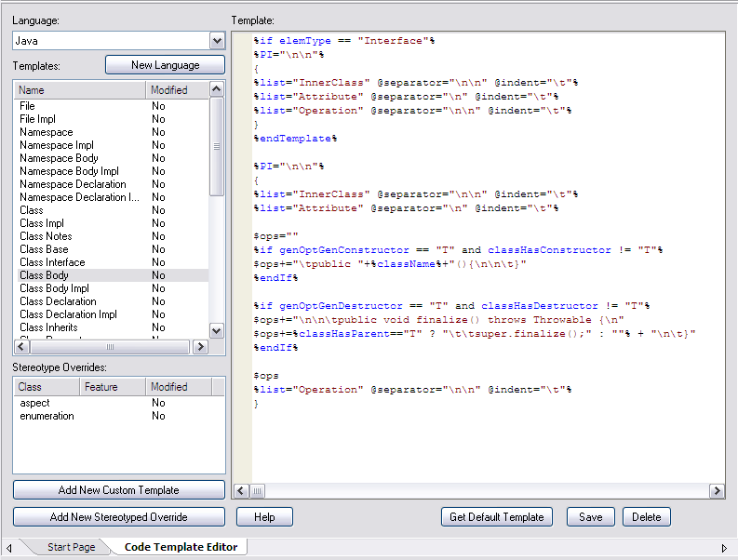Select the Namespace Declaration template

coord(112,184)
